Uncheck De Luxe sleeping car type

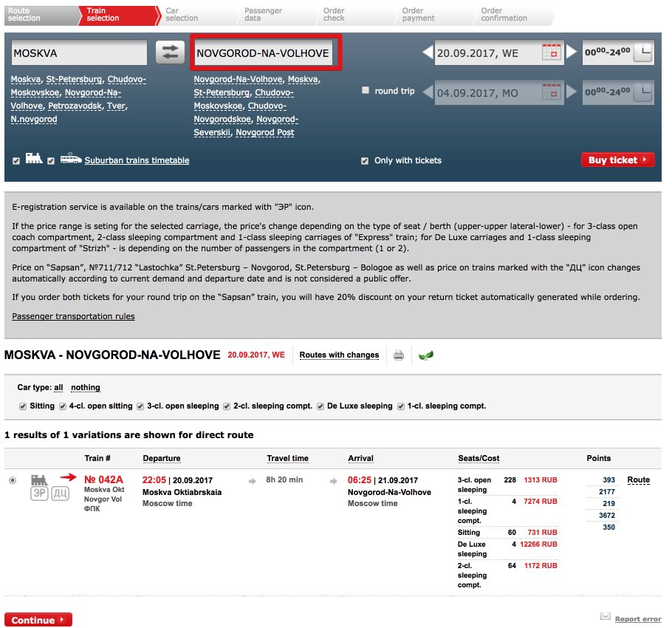(320, 406)
